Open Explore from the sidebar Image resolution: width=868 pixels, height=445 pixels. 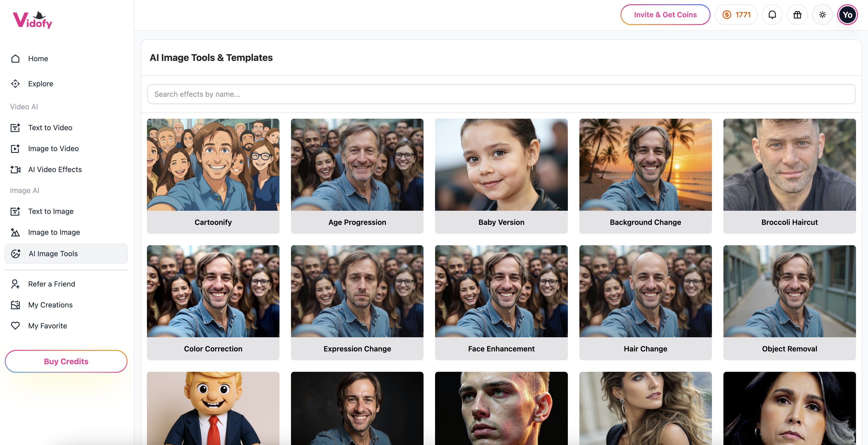pos(41,84)
